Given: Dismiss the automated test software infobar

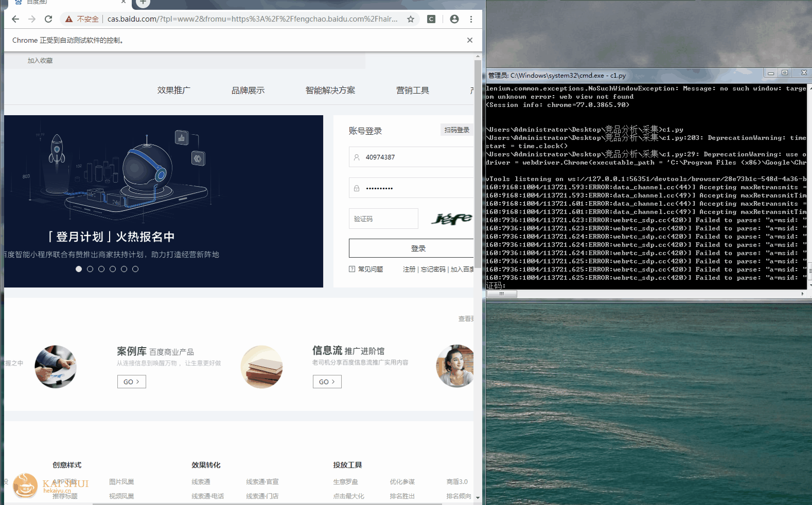Looking at the screenshot, I should click(x=470, y=40).
